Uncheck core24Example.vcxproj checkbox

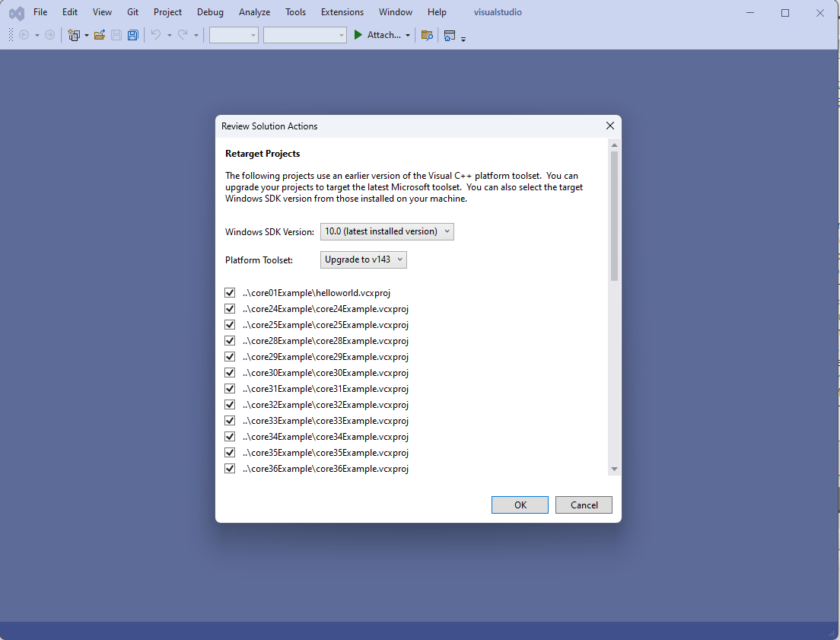[230, 309]
